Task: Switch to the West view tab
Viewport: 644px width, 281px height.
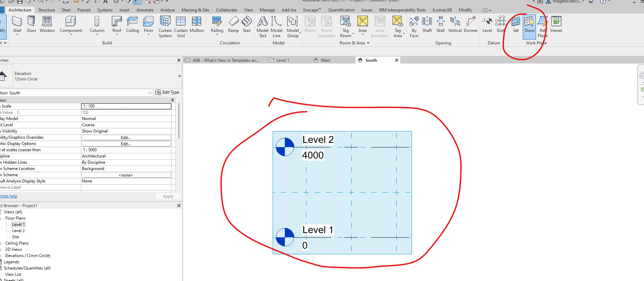Action: [x=325, y=60]
